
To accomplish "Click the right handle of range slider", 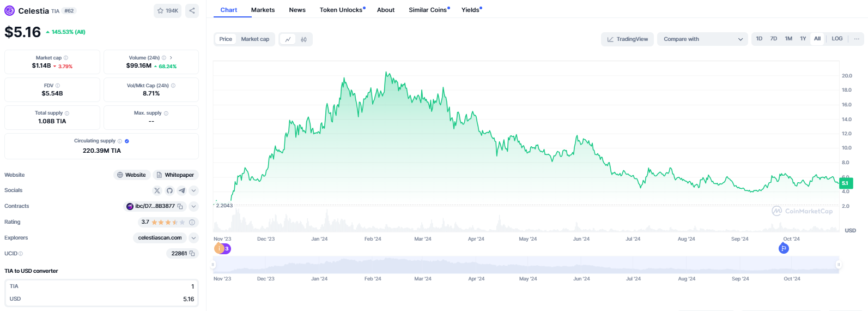I will tap(839, 265).
